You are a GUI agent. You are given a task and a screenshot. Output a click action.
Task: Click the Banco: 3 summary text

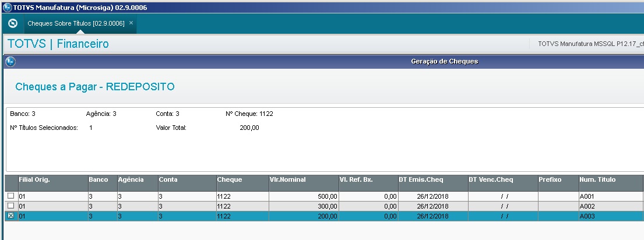(x=23, y=114)
